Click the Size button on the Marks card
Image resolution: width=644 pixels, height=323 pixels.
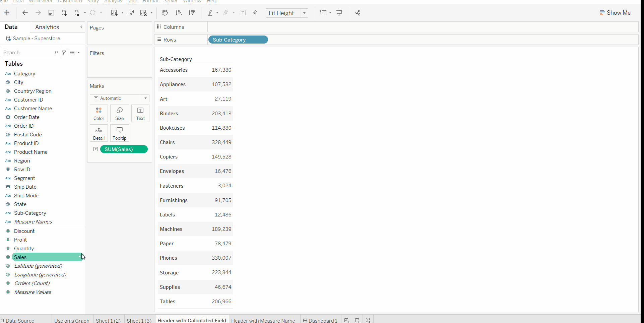coord(120,113)
